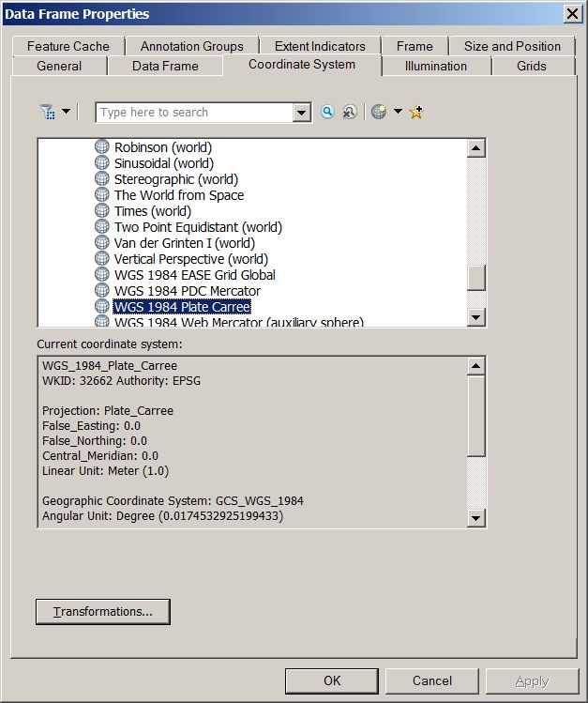Click the globe icon beside Stereographic (world)

click(x=102, y=178)
